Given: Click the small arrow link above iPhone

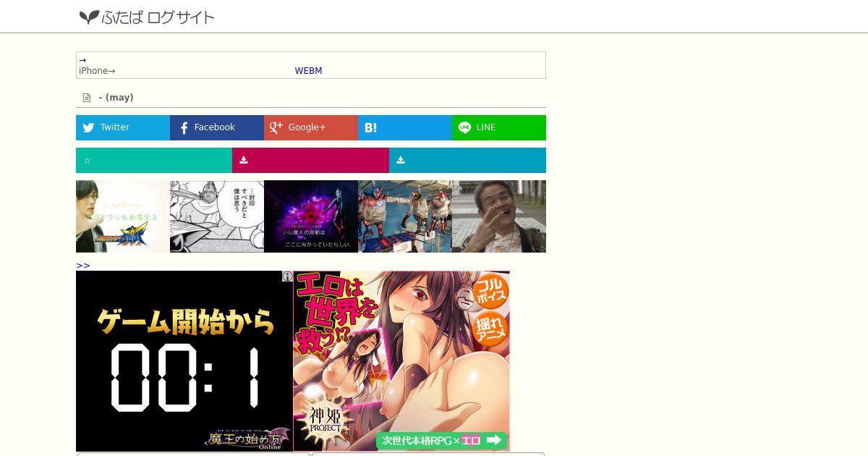Looking at the screenshot, I should pyautogui.click(x=82, y=60).
